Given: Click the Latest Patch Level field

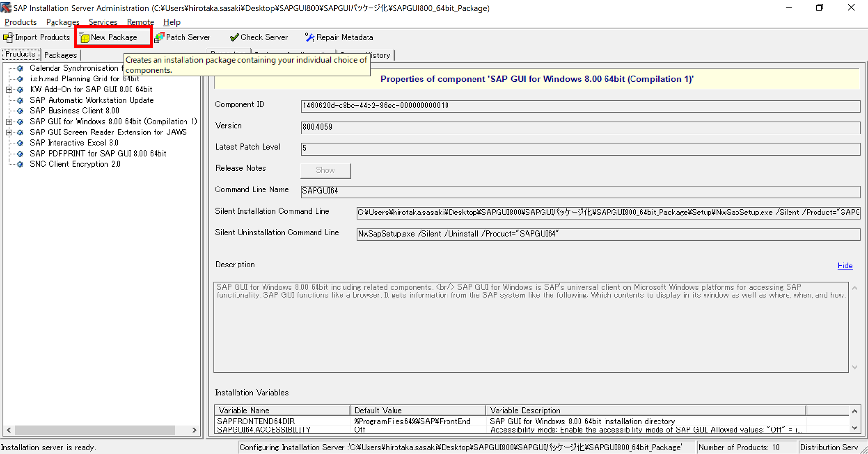Looking at the screenshot, I should pos(580,149).
